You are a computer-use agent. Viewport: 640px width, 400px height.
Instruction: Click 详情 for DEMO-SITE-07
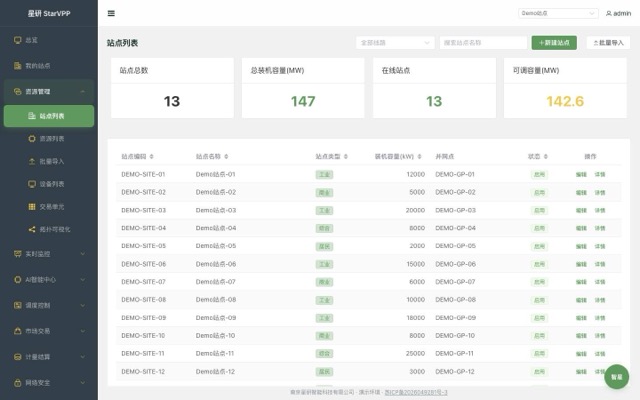[600, 282]
